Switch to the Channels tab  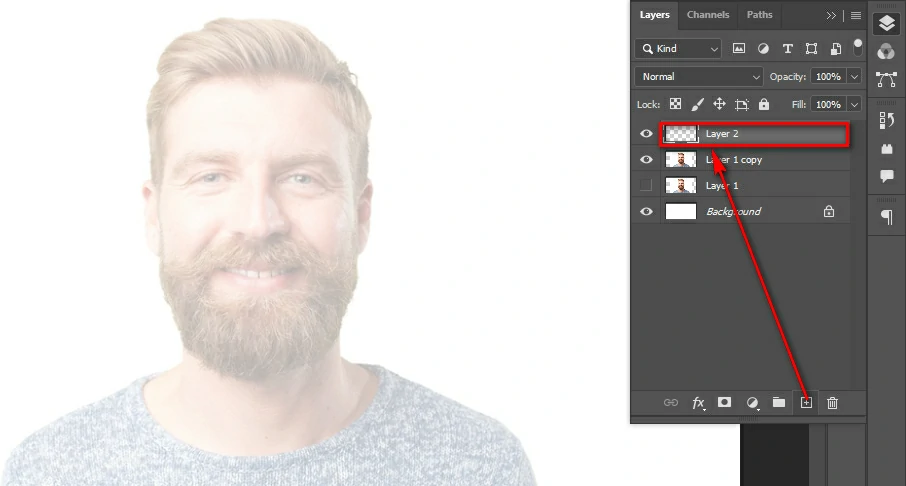708,15
